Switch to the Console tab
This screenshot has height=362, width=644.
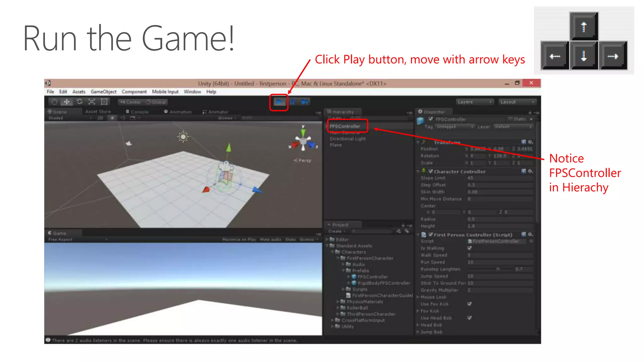point(137,112)
